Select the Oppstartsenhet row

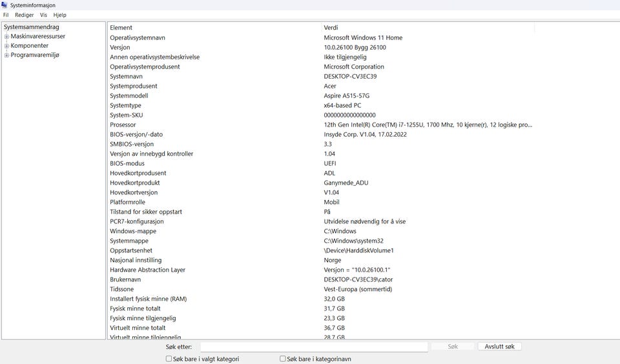pos(131,250)
